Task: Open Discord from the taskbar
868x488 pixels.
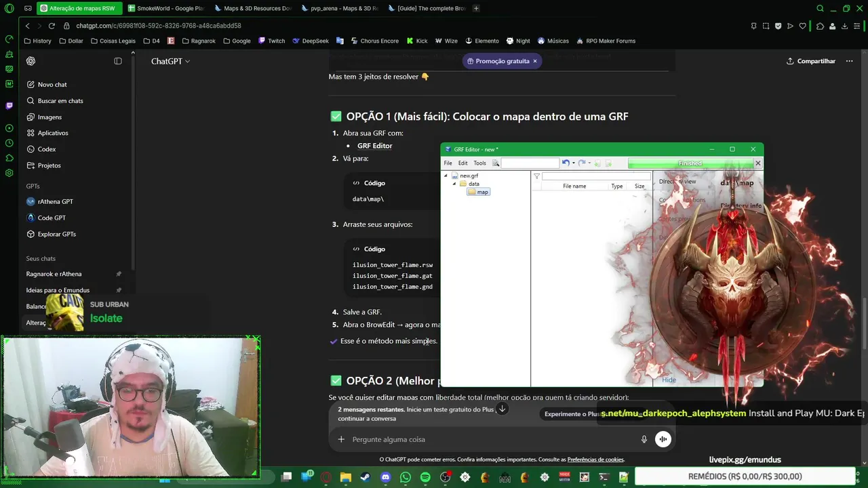Action: (385, 477)
